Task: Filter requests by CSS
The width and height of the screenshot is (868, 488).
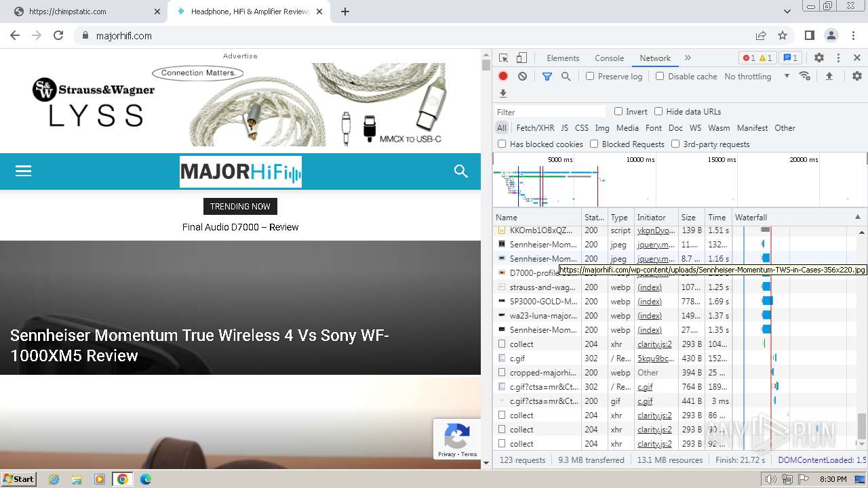Action: [582, 128]
